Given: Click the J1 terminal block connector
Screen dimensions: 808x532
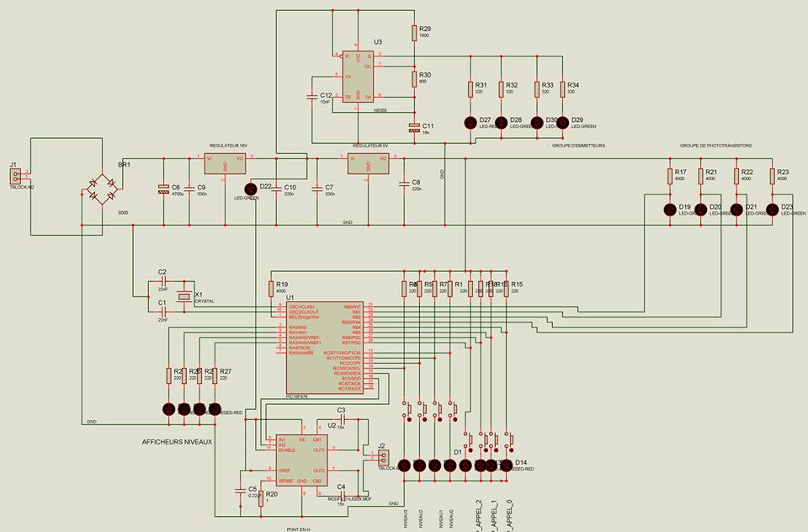Looking at the screenshot, I should 17,177.
